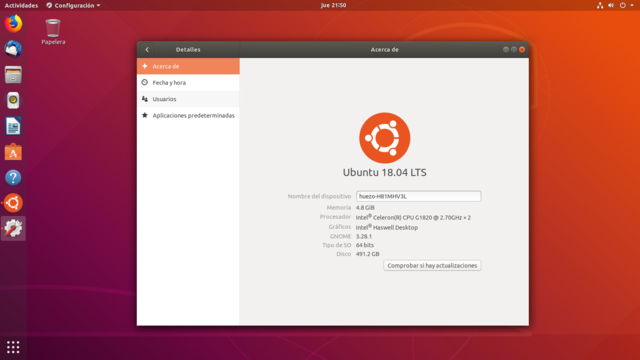640x360 pixels.
Task: Click the disk value 491.2 GB
Action: point(367,254)
